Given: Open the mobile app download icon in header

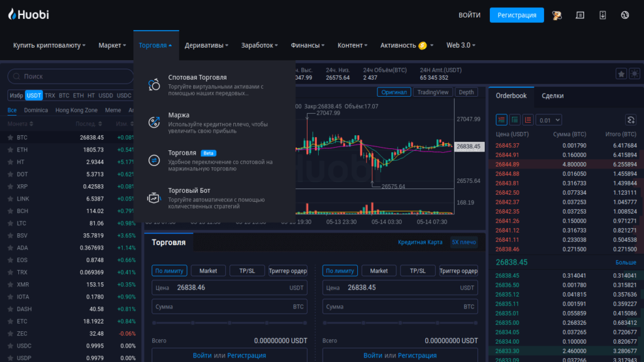Looking at the screenshot, I should click(x=602, y=14).
